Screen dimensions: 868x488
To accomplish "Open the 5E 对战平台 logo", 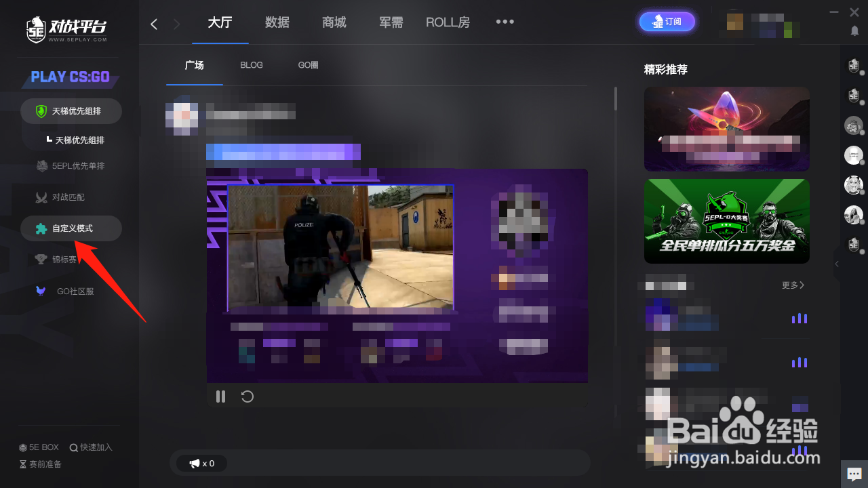I will pos(66,28).
